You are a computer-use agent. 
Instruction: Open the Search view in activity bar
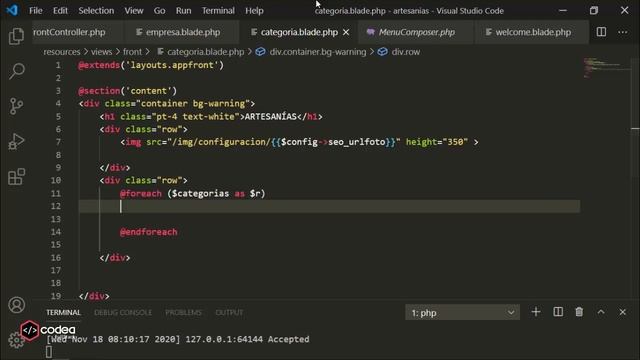click(16, 71)
